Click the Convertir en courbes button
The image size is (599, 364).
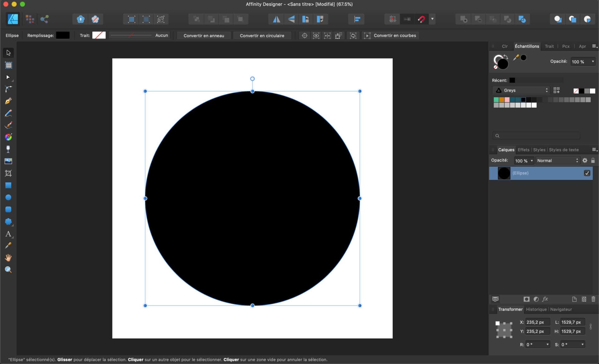click(395, 36)
